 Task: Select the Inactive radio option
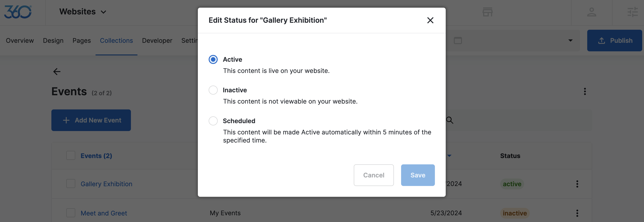pyautogui.click(x=213, y=90)
